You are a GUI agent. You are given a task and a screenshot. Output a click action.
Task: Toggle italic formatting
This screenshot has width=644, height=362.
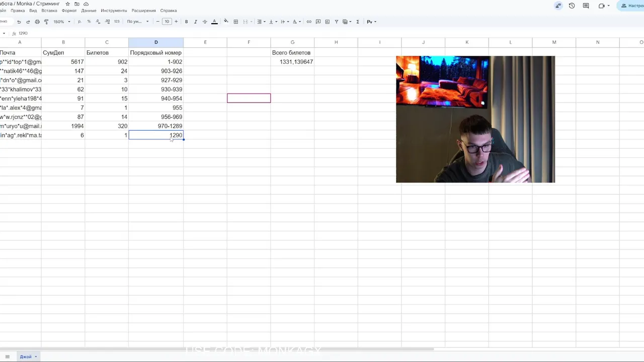coord(195,22)
